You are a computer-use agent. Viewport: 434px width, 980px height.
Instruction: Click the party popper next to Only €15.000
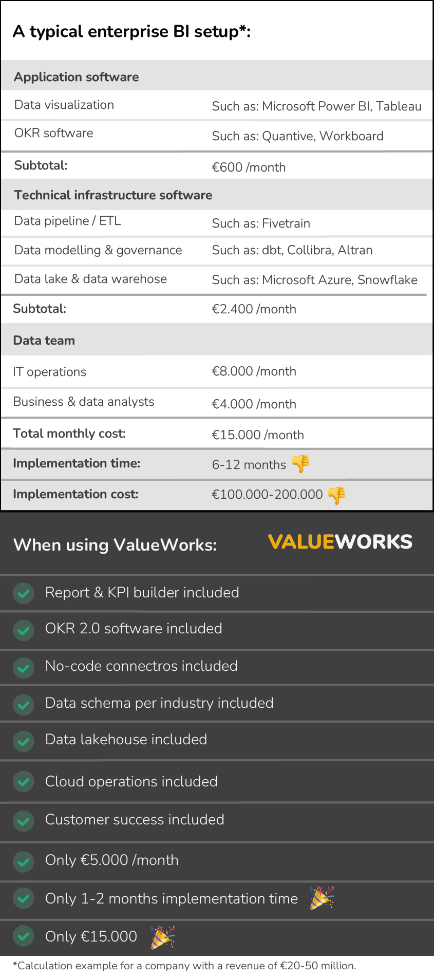[x=162, y=936]
